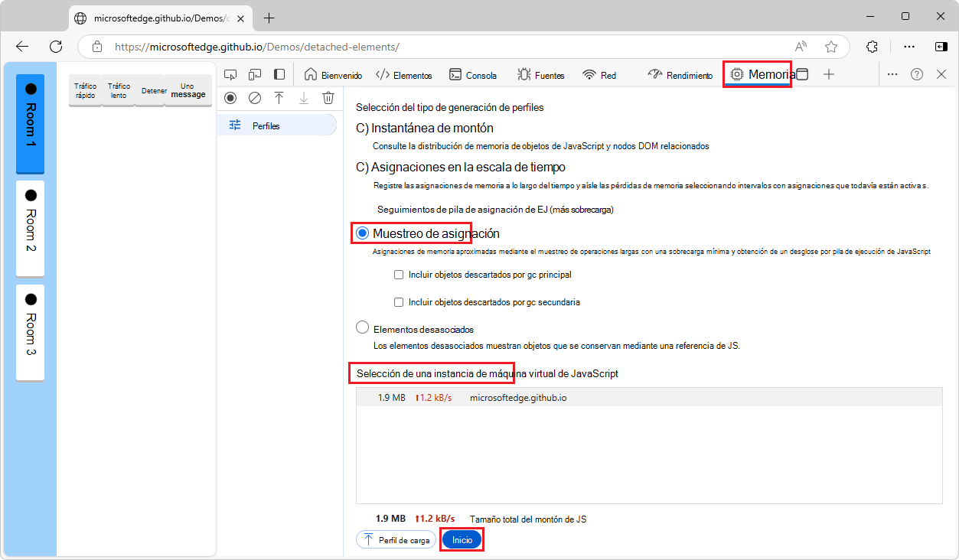959x560 pixels.
Task: Open the more tools plus button
Action: point(828,74)
